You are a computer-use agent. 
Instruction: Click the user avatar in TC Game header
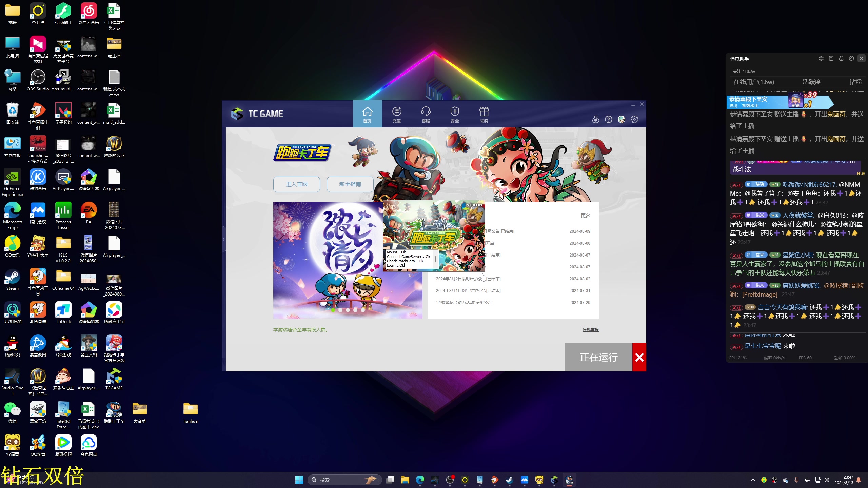pyautogui.click(x=622, y=120)
